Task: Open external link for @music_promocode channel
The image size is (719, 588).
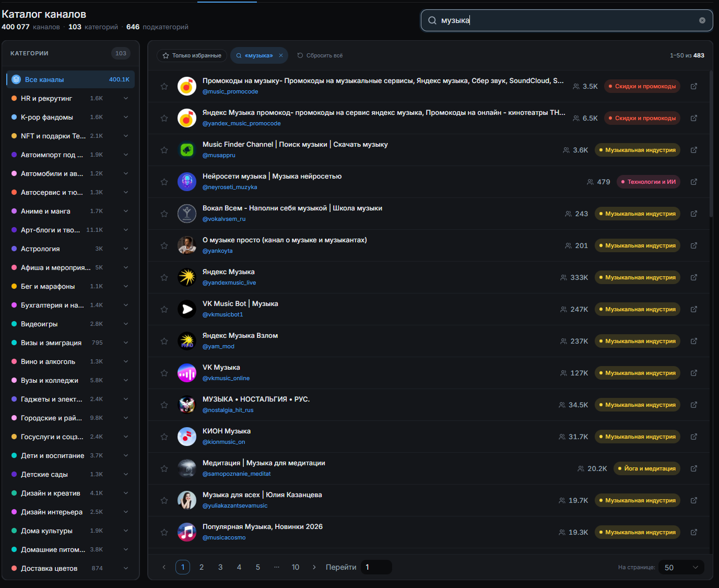Action: 694,86
